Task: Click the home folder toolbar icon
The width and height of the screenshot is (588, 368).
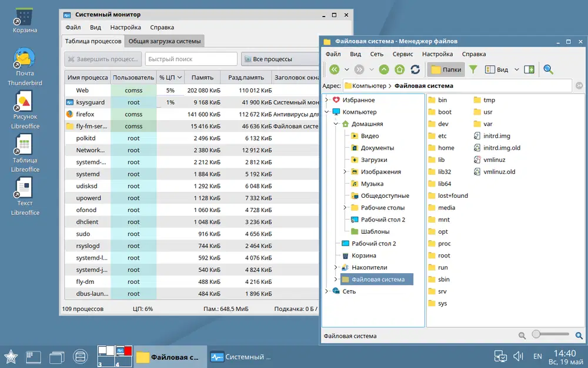Action: (x=400, y=69)
